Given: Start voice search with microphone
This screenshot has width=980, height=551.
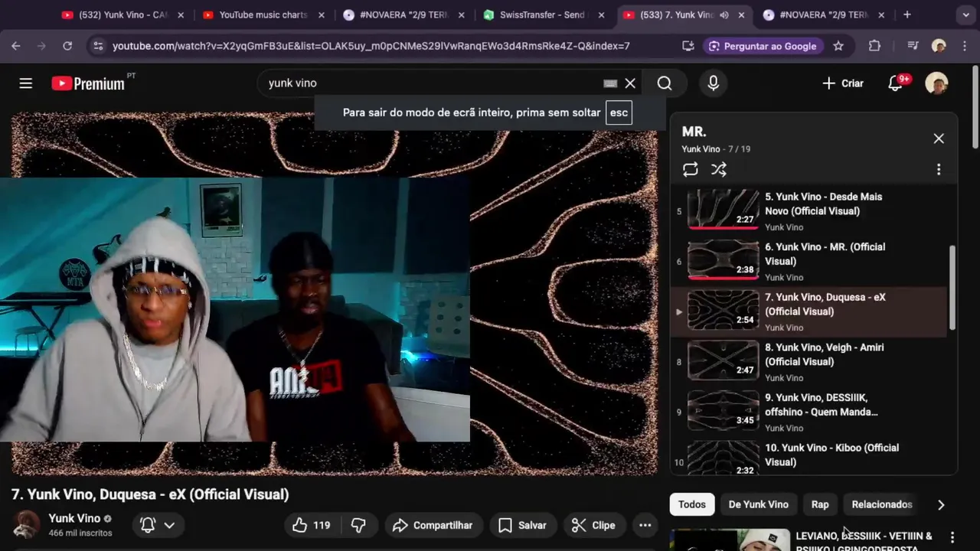Looking at the screenshot, I should pos(714,83).
